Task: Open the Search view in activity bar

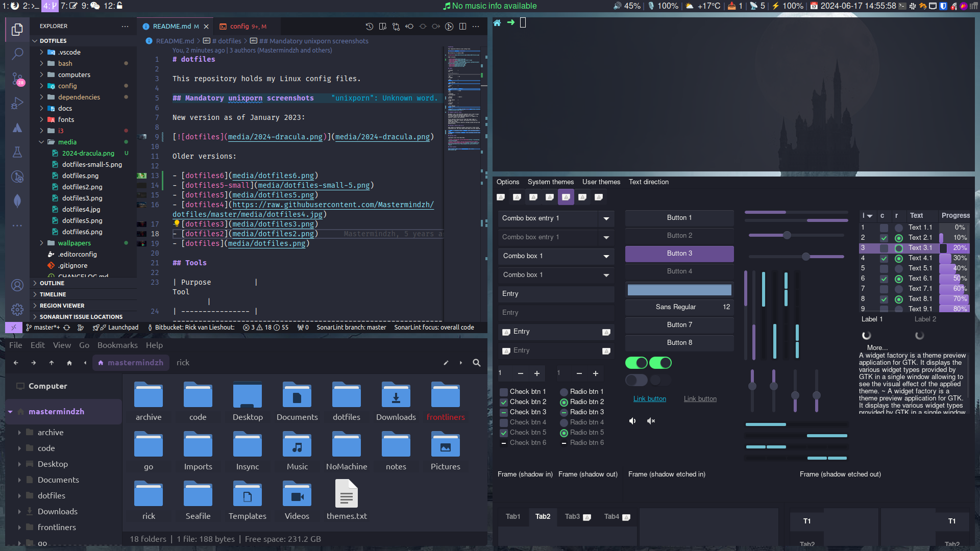Action: point(17,54)
